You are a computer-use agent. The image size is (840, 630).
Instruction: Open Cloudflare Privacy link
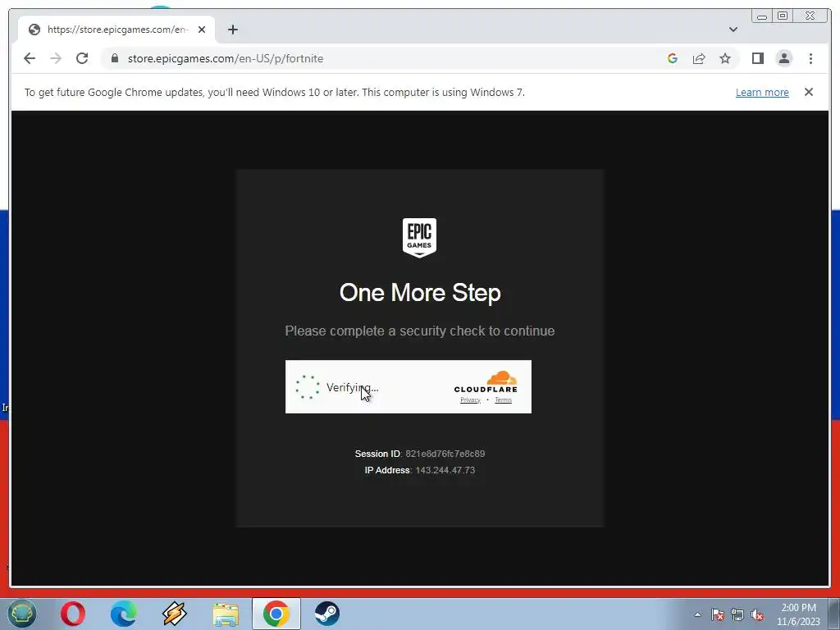(x=470, y=399)
